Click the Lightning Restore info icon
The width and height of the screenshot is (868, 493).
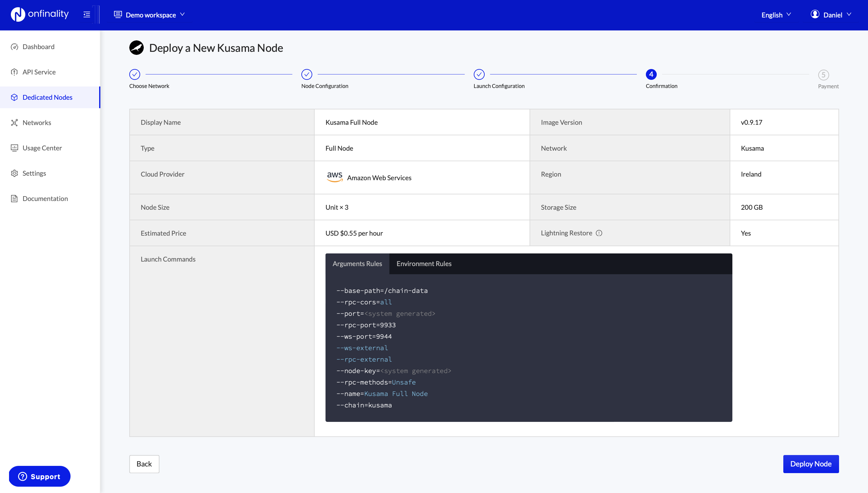(x=599, y=233)
